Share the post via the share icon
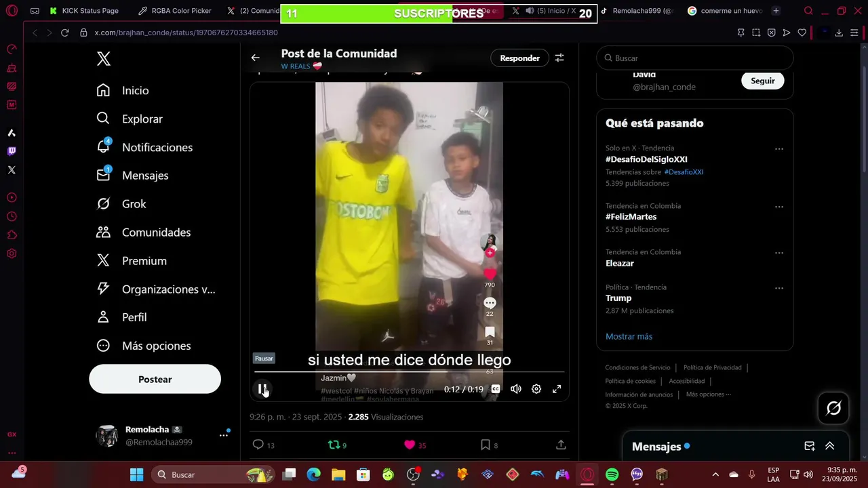This screenshot has width=868, height=488. click(x=561, y=445)
